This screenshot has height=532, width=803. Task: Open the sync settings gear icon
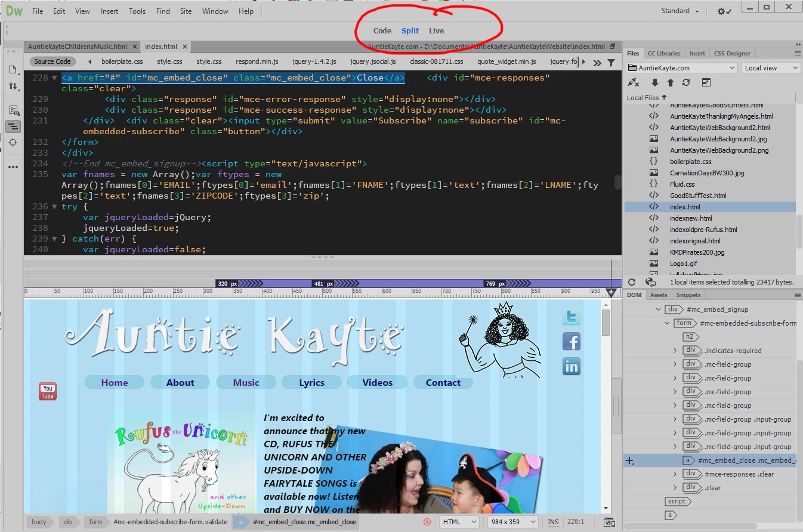(724, 11)
